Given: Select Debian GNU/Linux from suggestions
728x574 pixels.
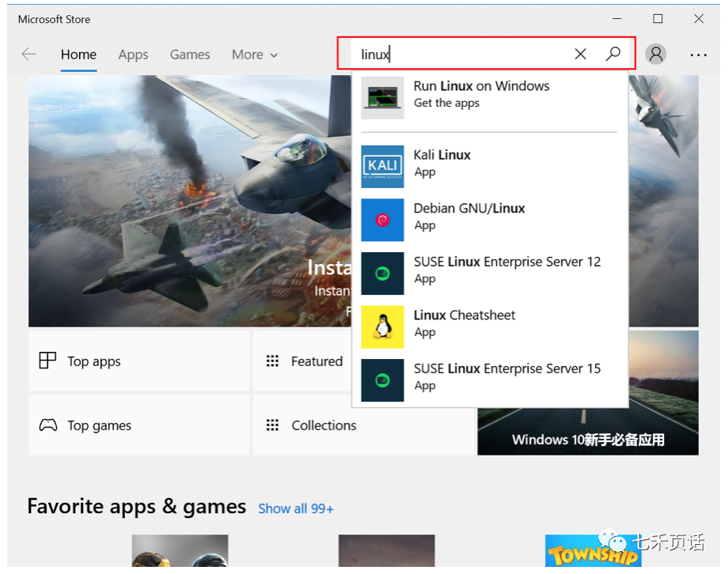Looking at the screenshot, I should point(490,220).
